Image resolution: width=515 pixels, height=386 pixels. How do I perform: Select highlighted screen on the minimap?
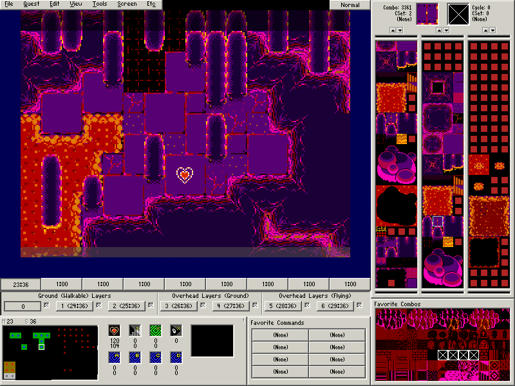click(41, 347)
